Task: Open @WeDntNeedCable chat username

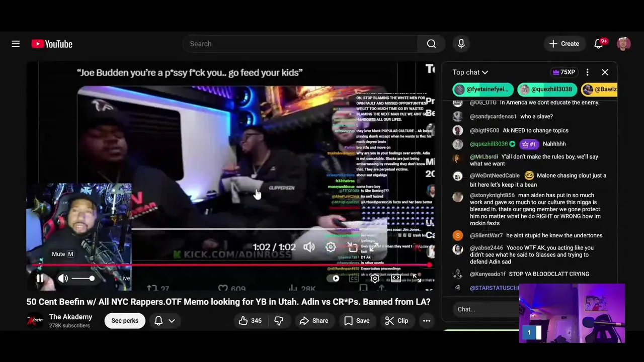Action: pyautogui.click(x=495, y=176)
